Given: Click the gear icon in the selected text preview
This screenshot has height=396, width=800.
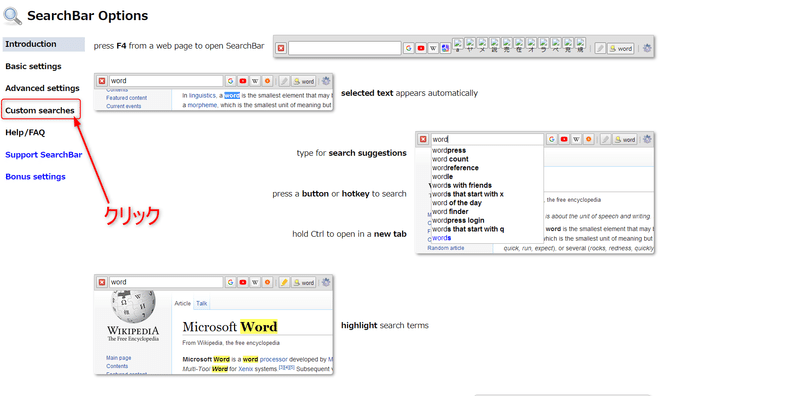Looking at the screenshot, I should [327, 81].
